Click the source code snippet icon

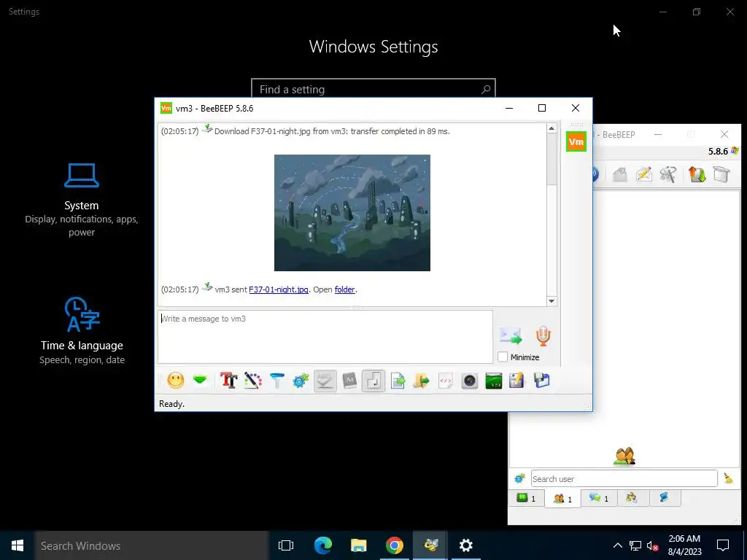coord(446,381)
